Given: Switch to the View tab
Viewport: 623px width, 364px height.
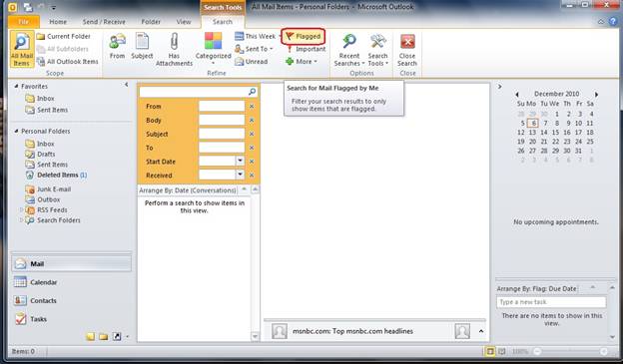Looking at the screenshot, I should [184, 22].
